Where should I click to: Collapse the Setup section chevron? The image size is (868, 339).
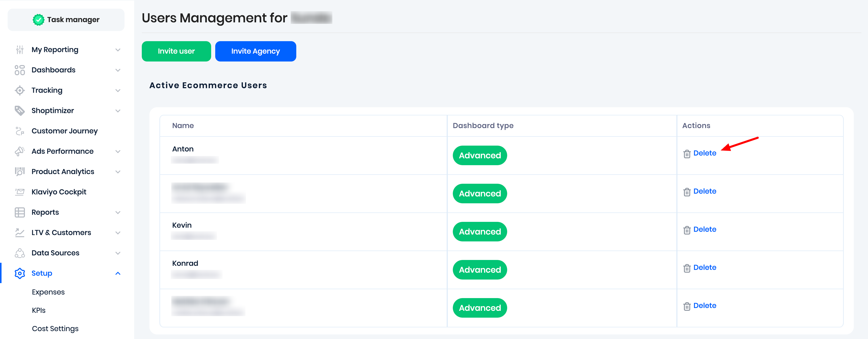click(x=118, y=273)
